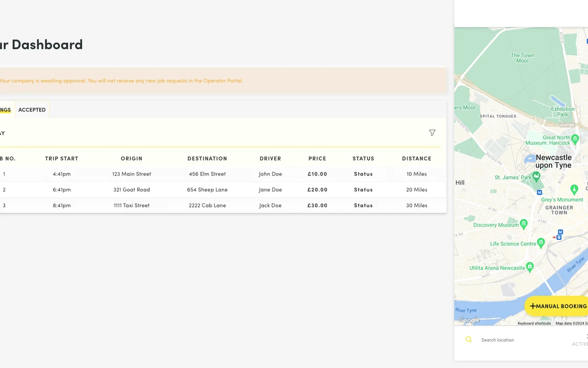Click destination 654 Sheep Lane

tap(207, 190)
